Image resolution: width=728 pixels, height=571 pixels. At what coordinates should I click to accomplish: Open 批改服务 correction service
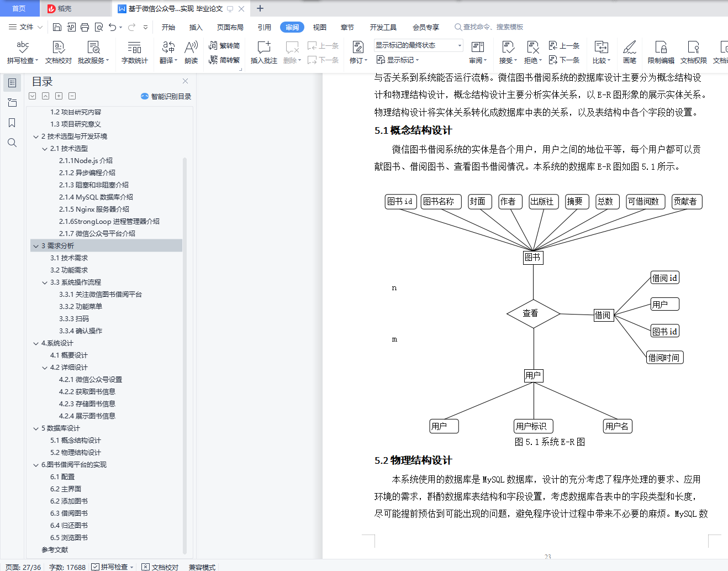coord(93,53)
